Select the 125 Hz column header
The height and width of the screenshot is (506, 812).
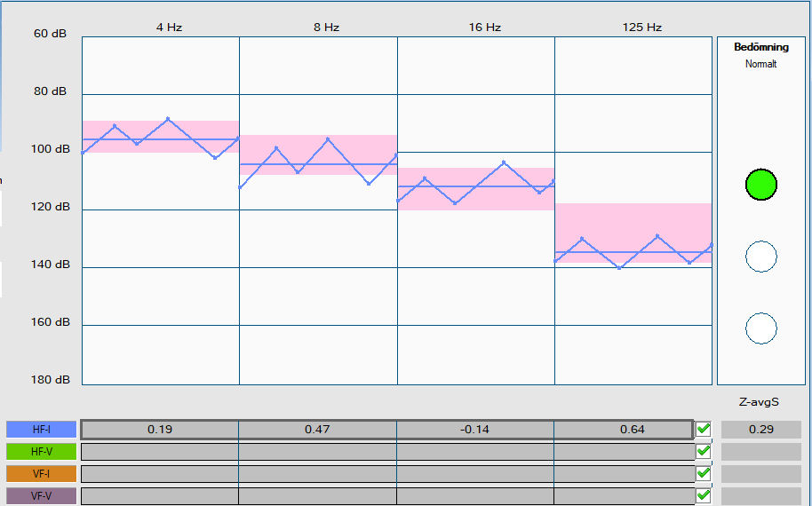point(641,28)
